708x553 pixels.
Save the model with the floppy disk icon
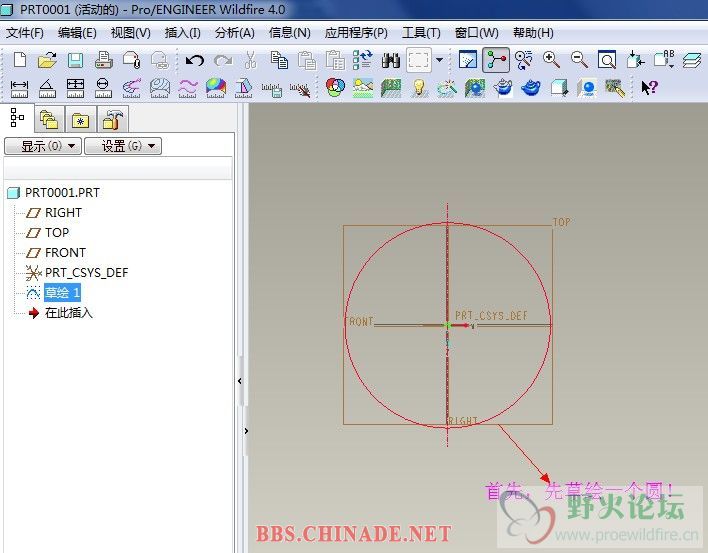click(x=75, y=60)
